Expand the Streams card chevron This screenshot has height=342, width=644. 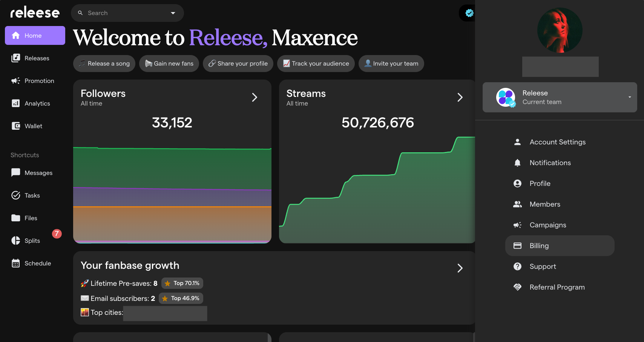coord(460,97)
